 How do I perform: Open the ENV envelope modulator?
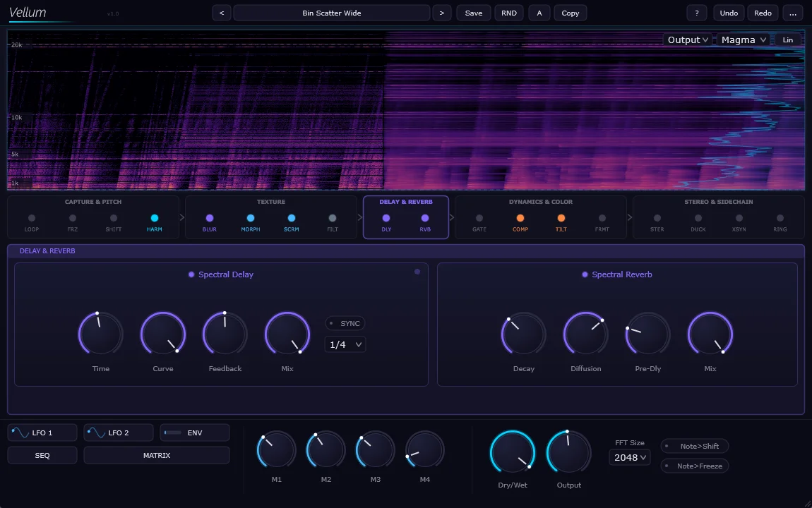tap(195, 433)
